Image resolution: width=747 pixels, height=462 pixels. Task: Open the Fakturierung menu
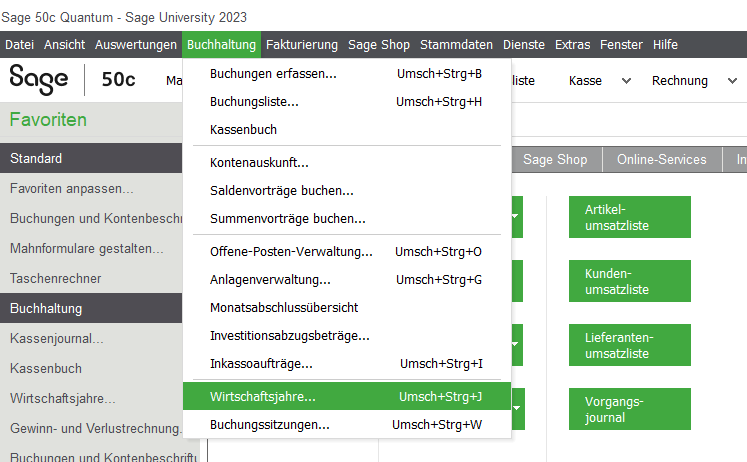(x=302, y=45)
